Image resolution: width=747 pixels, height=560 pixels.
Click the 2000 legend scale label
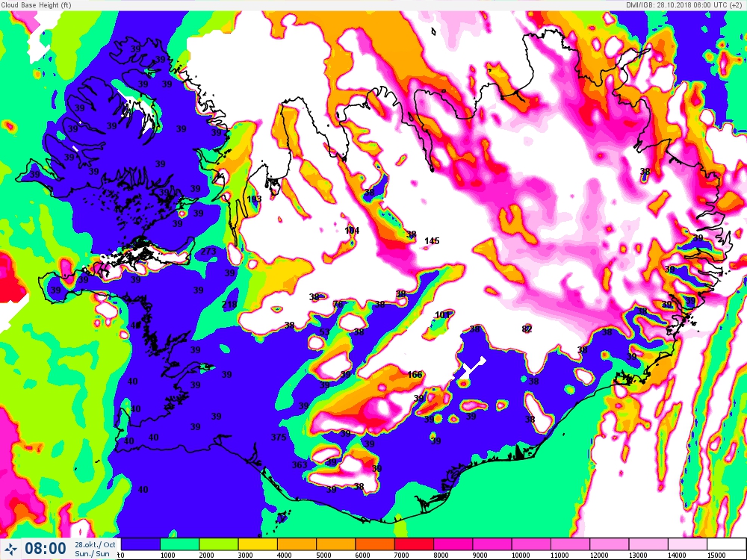(206, 556)
